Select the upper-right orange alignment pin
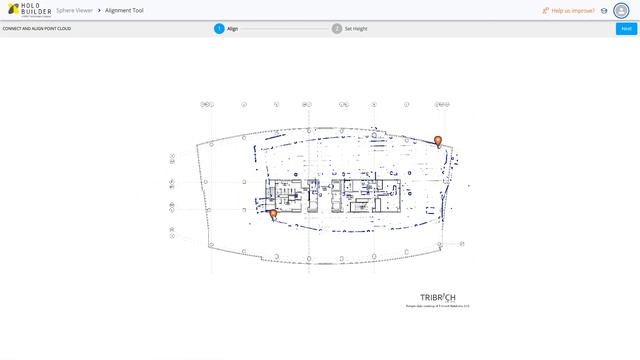Screen dimensions: 640x360 tap(438, 142)
